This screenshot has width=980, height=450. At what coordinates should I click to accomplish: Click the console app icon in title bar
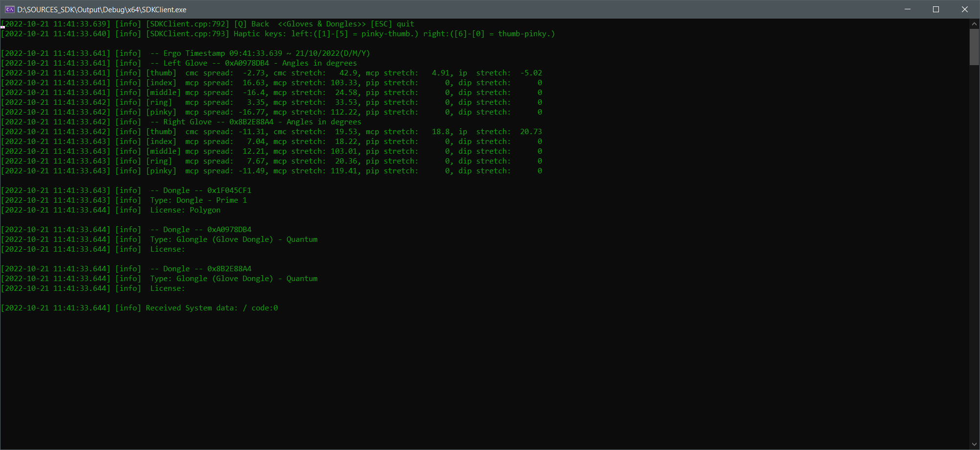9,9
